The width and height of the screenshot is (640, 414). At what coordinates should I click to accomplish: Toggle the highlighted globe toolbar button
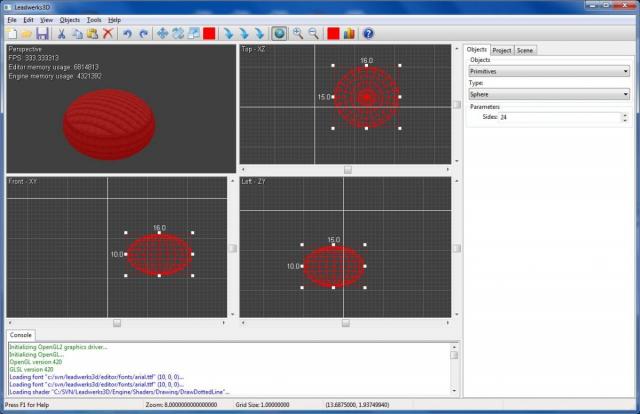click(279, 33)
